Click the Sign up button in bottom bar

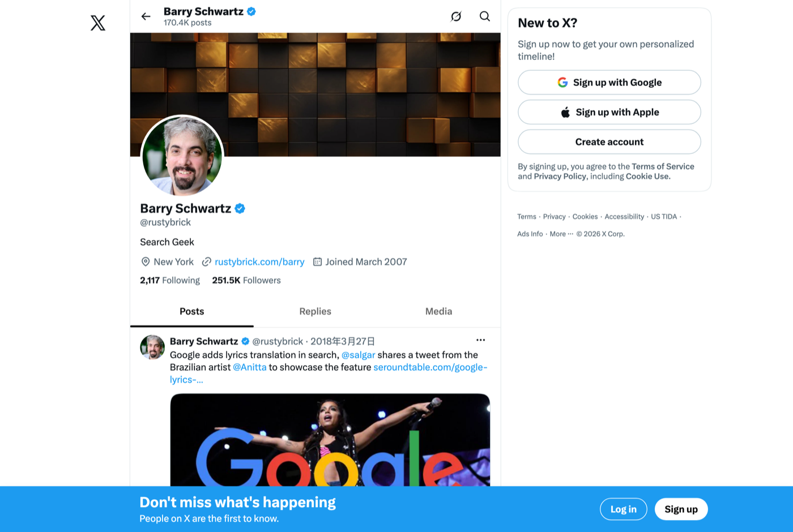(681, 509)
